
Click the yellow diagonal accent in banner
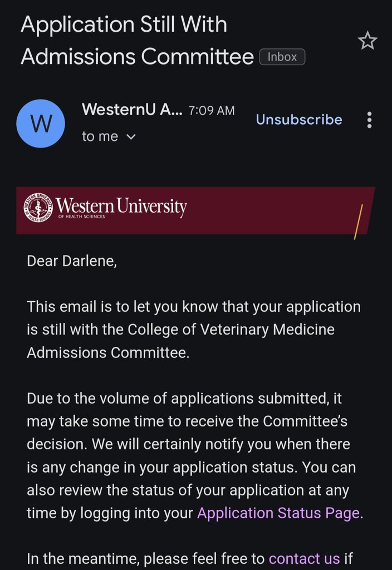[358, 222]
